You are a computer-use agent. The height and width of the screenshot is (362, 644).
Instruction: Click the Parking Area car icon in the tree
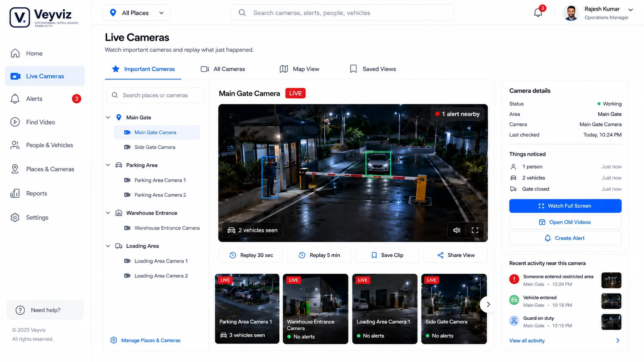pos(119,165)
